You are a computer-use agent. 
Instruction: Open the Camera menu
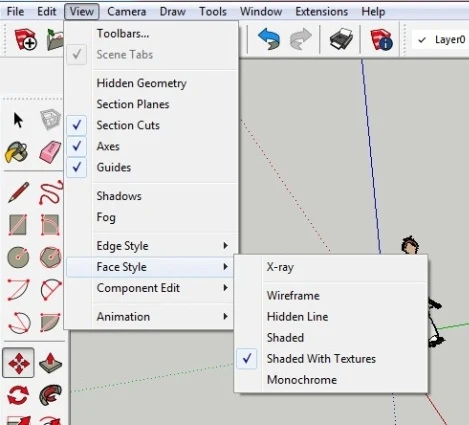click(126, 12)
